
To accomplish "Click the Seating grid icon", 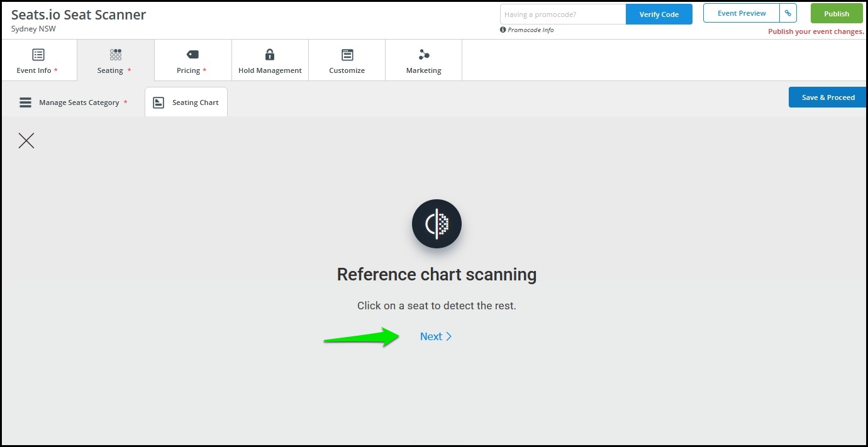I will coord(116,55).
